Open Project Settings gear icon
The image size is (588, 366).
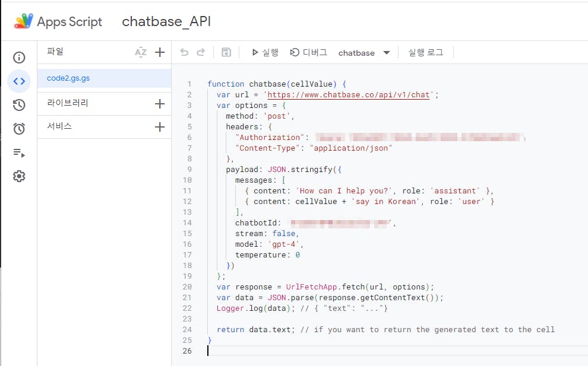[19, 176]
